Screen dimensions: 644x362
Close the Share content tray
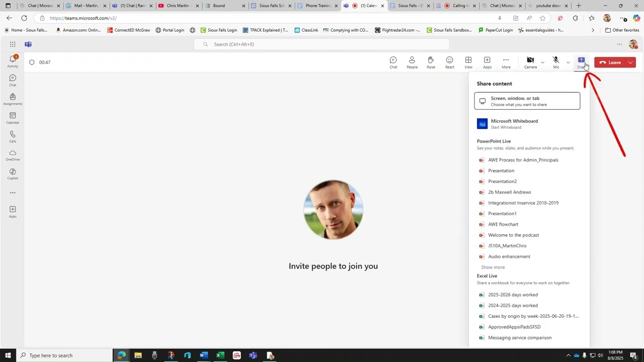click(581, 62)
